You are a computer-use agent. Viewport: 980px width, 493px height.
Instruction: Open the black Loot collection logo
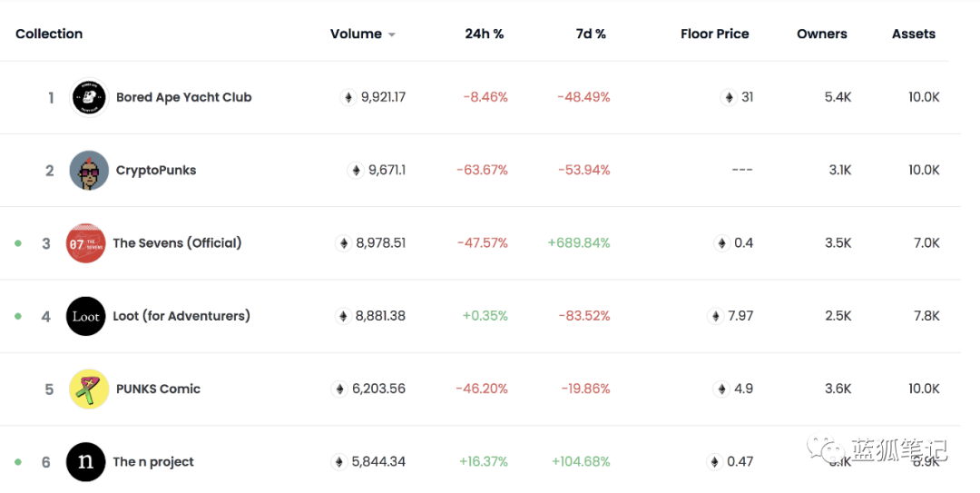click(86, 316)
